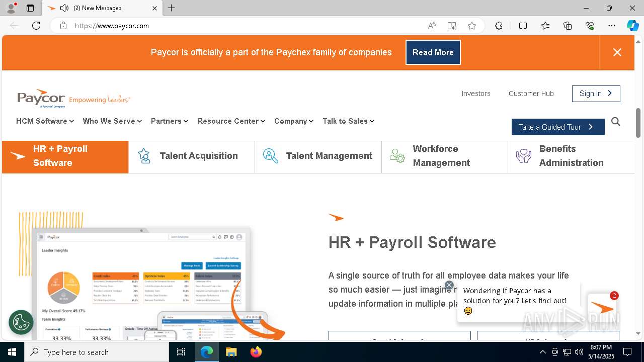Image resolution: width=644 pixels, height=362 pixels.
Task: Click the Edge profile icon
Action: [x=11, y=8]
